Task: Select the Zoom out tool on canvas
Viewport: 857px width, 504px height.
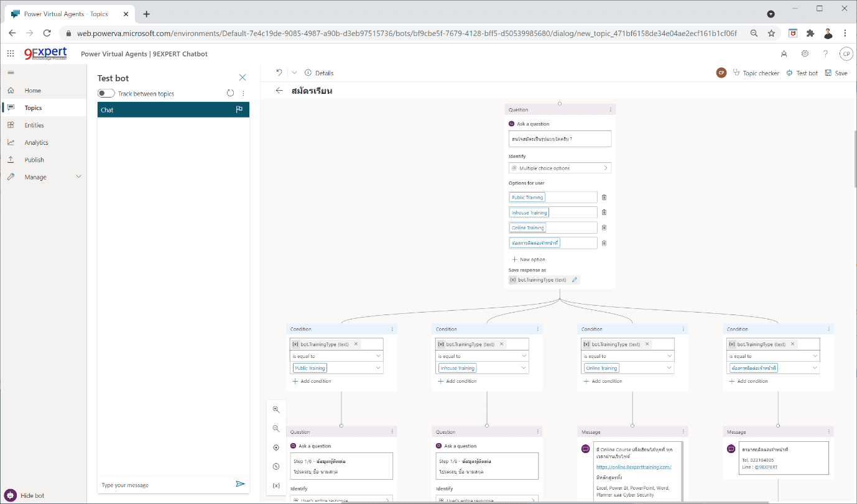Action: click(x=276, y=428)
